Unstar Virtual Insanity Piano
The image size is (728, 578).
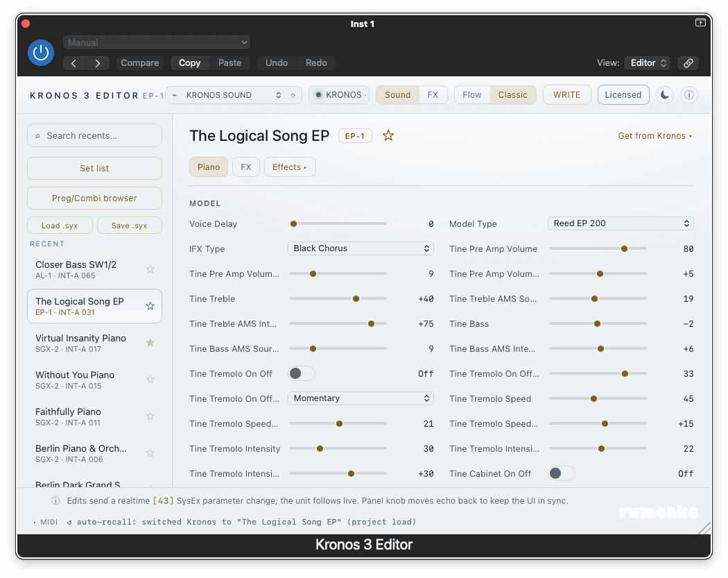coord(150,343)
